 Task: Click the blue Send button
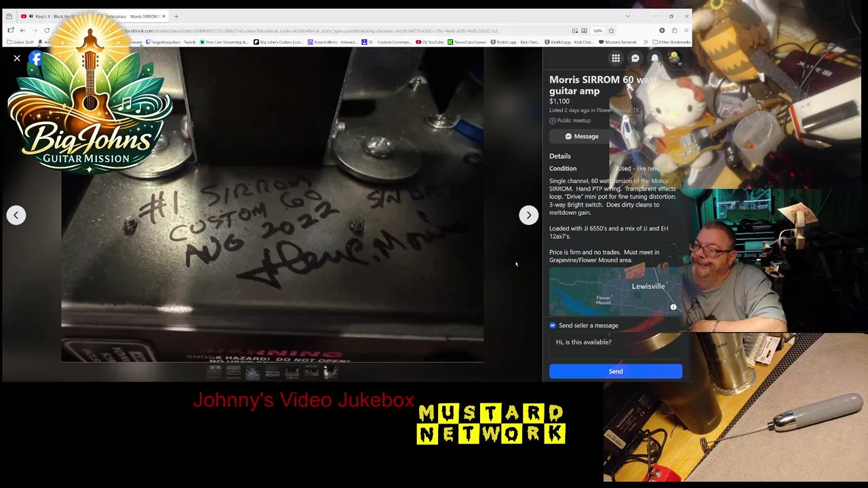(616, 371)
